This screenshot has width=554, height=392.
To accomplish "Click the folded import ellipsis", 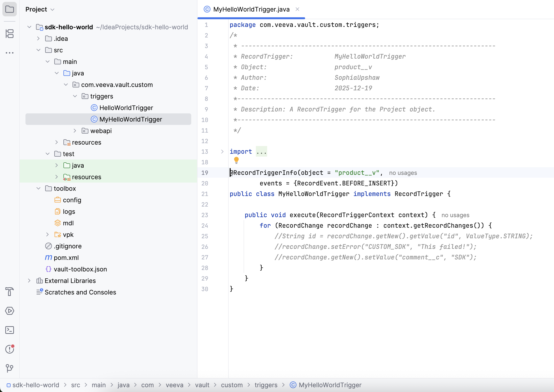I will (261, 152).
